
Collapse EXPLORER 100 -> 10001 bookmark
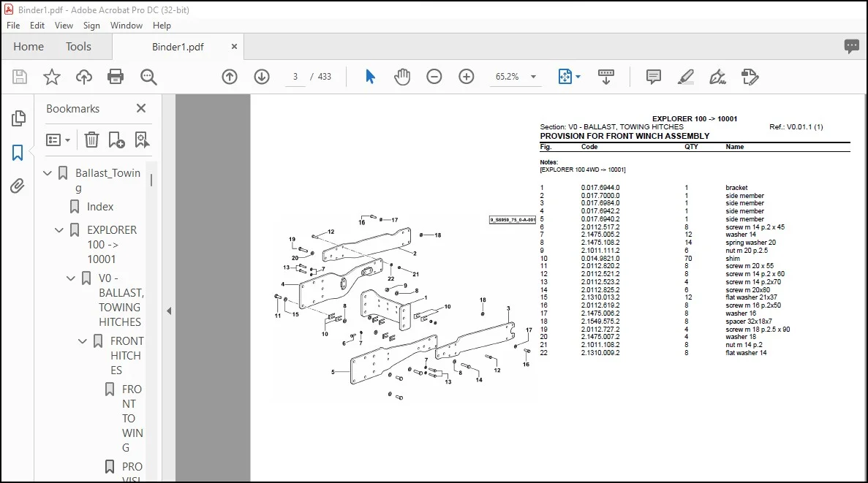point(59,230)
